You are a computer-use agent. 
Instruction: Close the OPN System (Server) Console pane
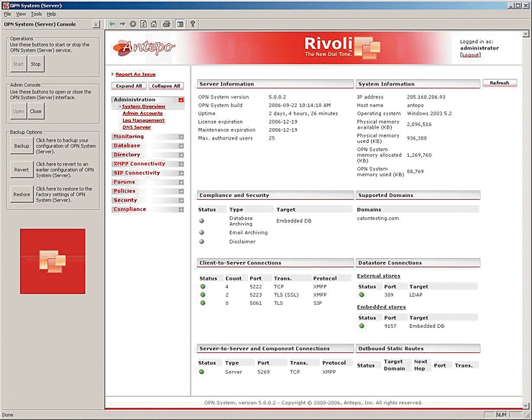[x=97, y=24]
